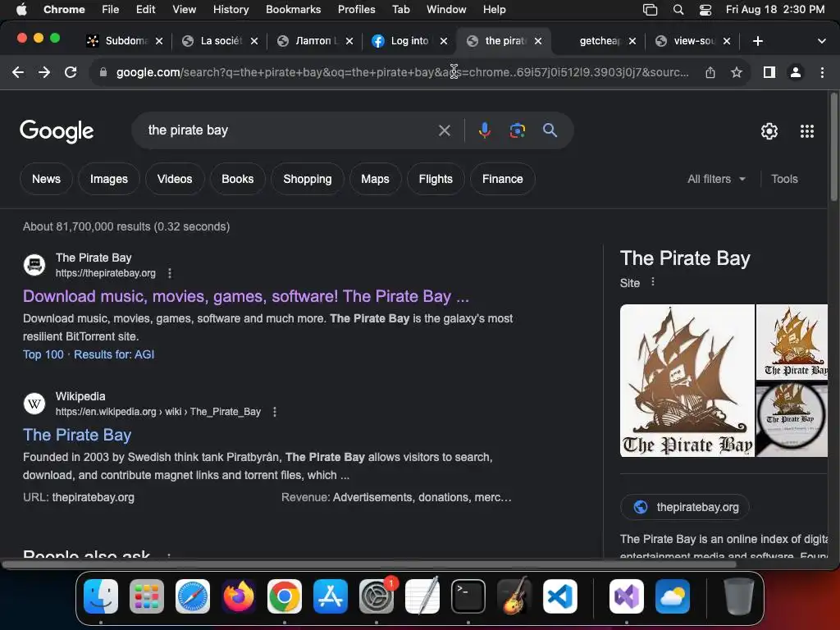Open Google apps grid
The width and height of the screenshot is (840, 630).
tap(807, 131)
